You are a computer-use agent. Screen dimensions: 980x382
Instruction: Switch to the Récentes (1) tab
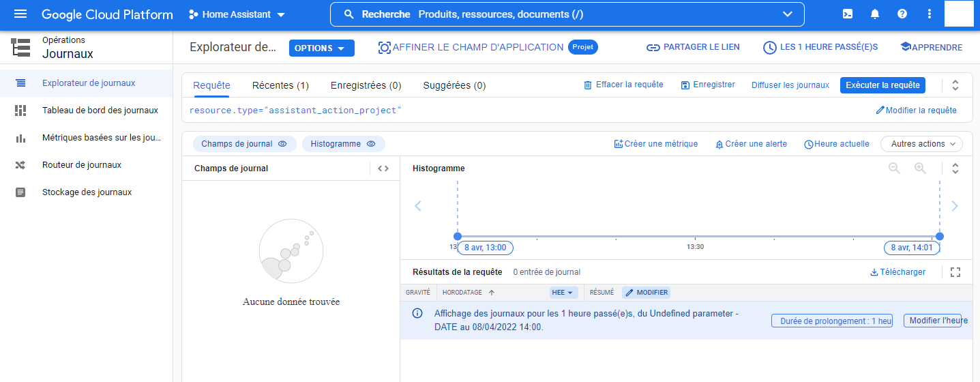[x=280, y=85]
